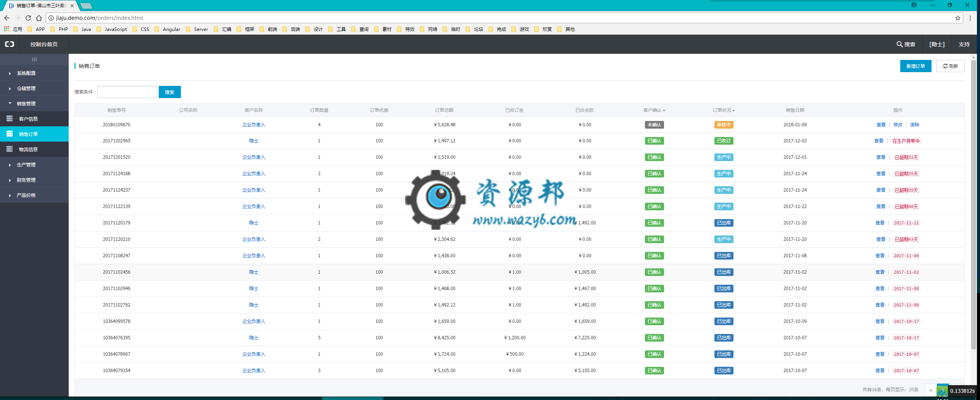Click 已收订 status for order 20171202965
Viewport: 980px width, 400px height.
pyautogui.click(x=724, y=141)
